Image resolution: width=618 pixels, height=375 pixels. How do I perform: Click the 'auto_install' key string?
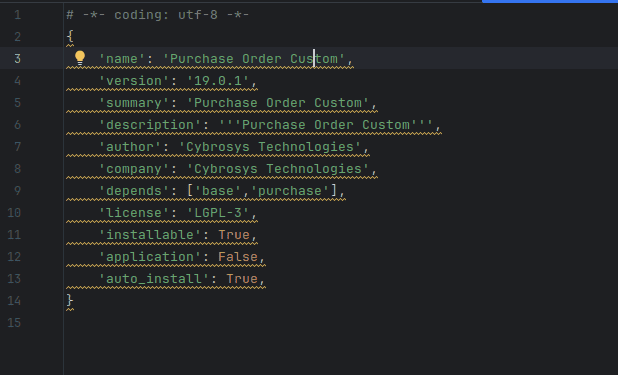tap(154, 279)
